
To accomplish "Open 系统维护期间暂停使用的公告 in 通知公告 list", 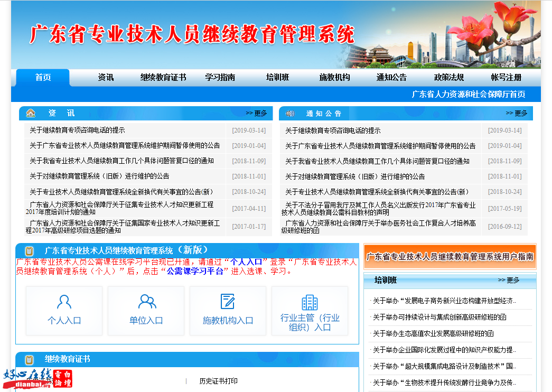I will [380, 146].
